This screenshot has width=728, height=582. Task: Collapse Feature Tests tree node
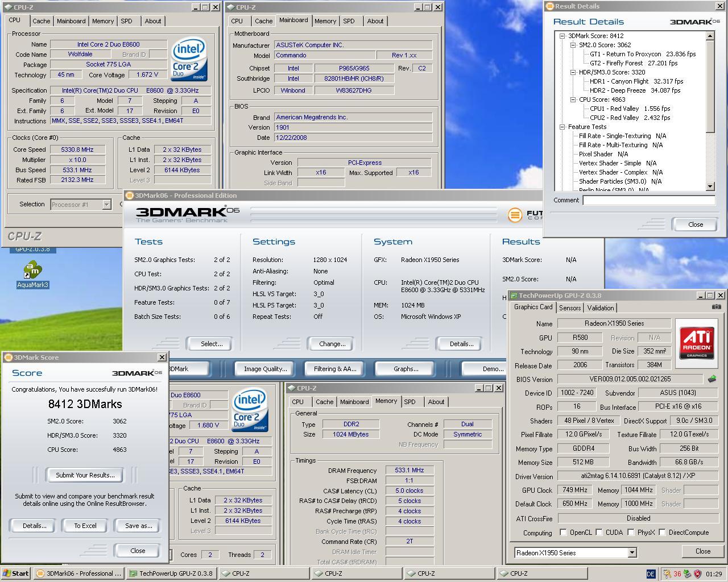[x=562, y=127]
